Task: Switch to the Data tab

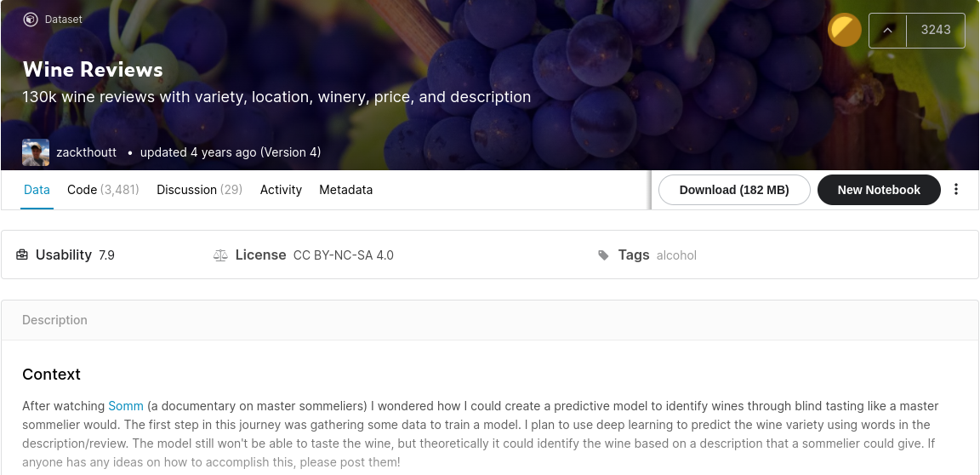Action: pos(37,190)
